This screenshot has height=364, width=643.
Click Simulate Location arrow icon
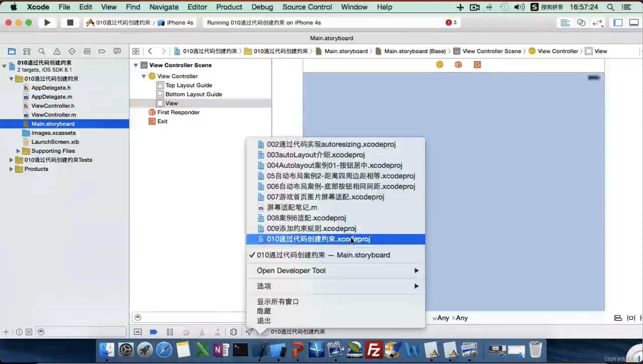click(x=249, y=332)
